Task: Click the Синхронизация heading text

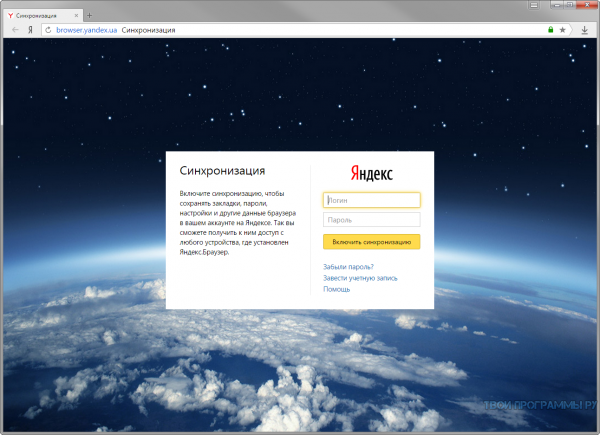Action: 222,171
